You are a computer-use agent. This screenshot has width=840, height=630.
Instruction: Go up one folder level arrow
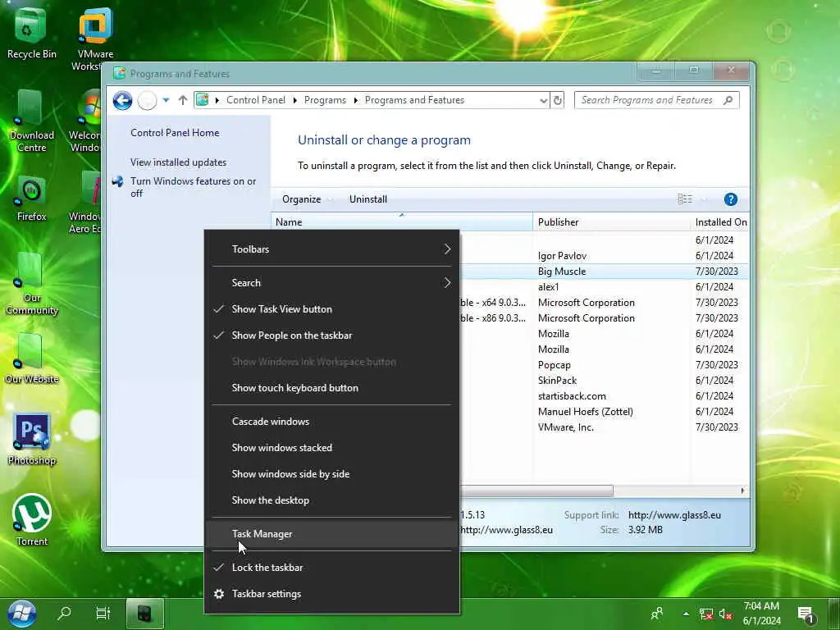(183, 100)
